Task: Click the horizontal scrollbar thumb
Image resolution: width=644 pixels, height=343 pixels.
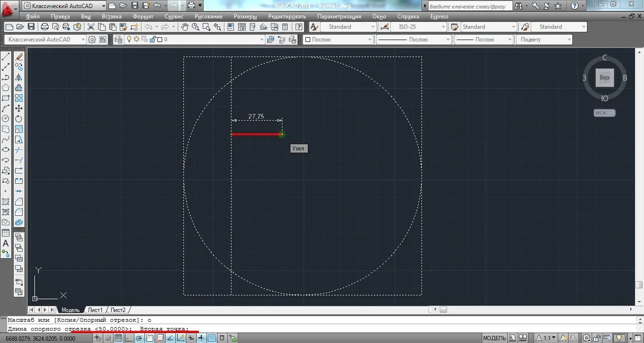Action: pos(443,310)
